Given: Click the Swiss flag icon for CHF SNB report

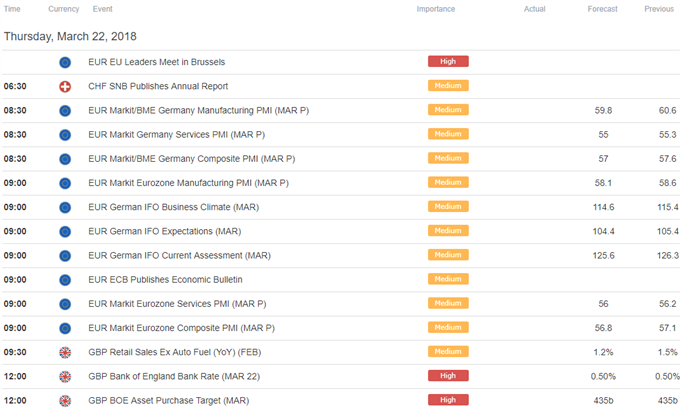Looking at the screenshot, I should coord(65,87).
